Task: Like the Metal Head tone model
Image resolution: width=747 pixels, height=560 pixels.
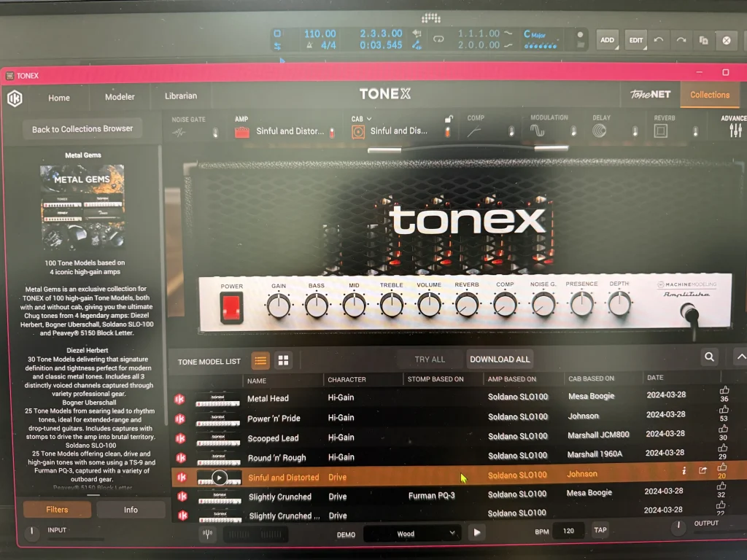Action: click(x=724, y=390)
